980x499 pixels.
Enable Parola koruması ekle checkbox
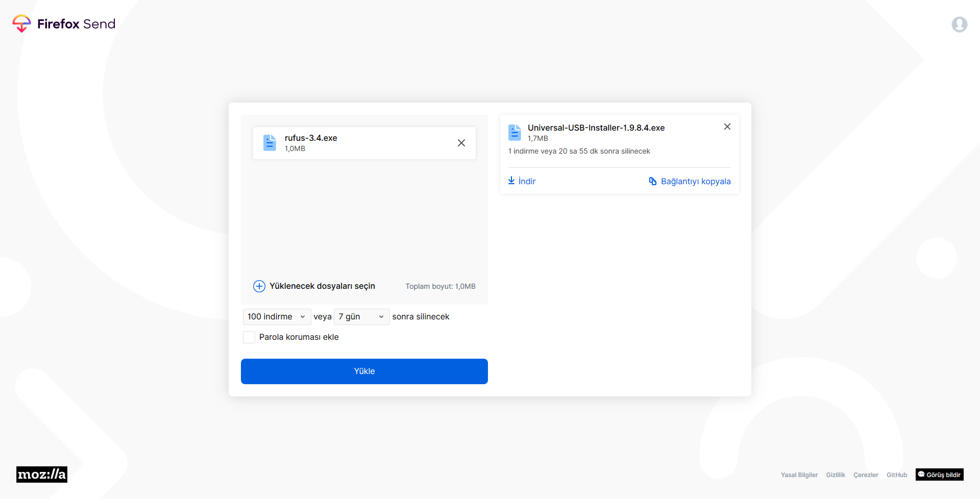(x=249, y=337)
